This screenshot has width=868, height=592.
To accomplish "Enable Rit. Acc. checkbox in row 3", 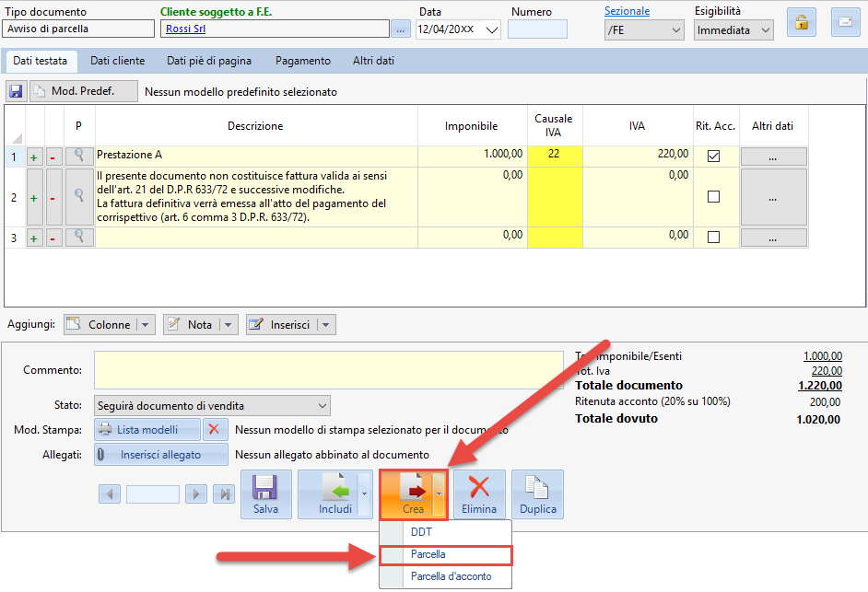I will pyautogui.click(x=713, y=238).
